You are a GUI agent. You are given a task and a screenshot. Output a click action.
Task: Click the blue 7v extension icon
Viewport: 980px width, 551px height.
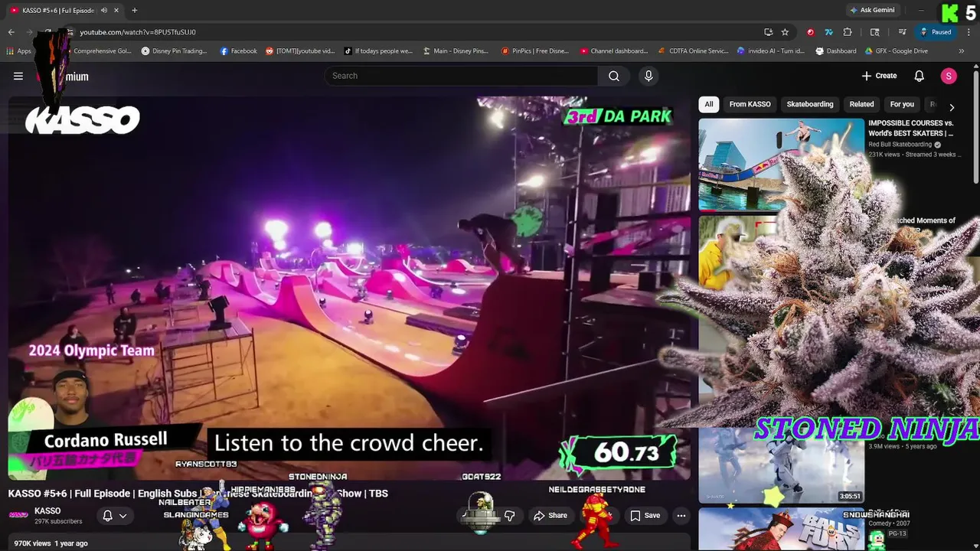click(x=828, y=32)
